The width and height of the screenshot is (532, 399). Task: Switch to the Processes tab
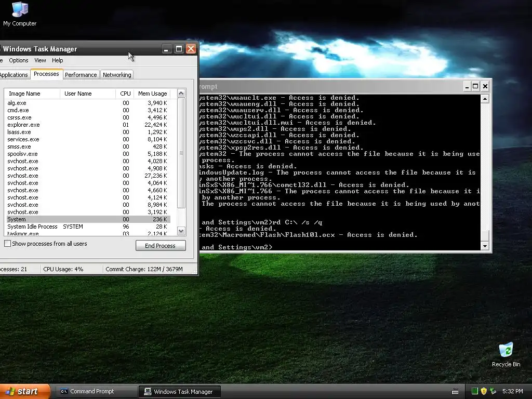46,74
